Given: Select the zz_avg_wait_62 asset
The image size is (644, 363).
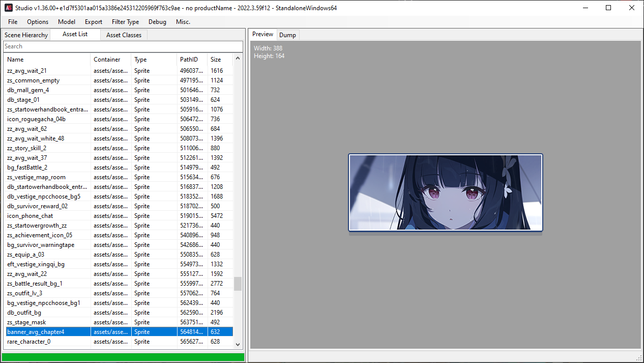Looking at the screenshot, I should point(119,129).
